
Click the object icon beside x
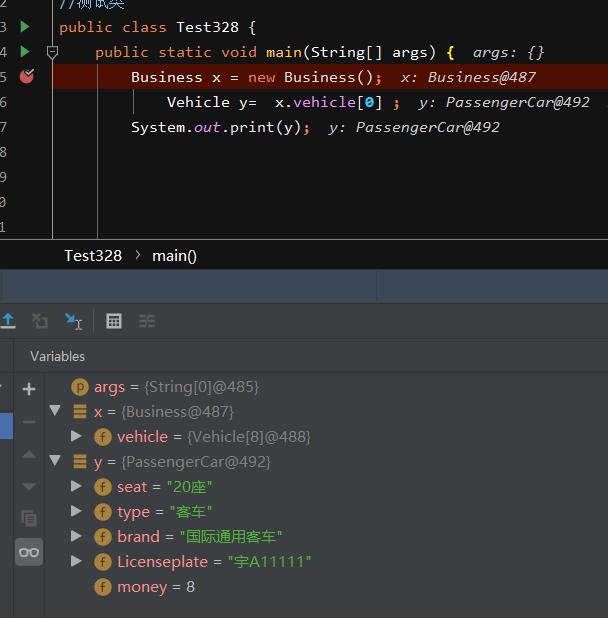coord(80,411)
